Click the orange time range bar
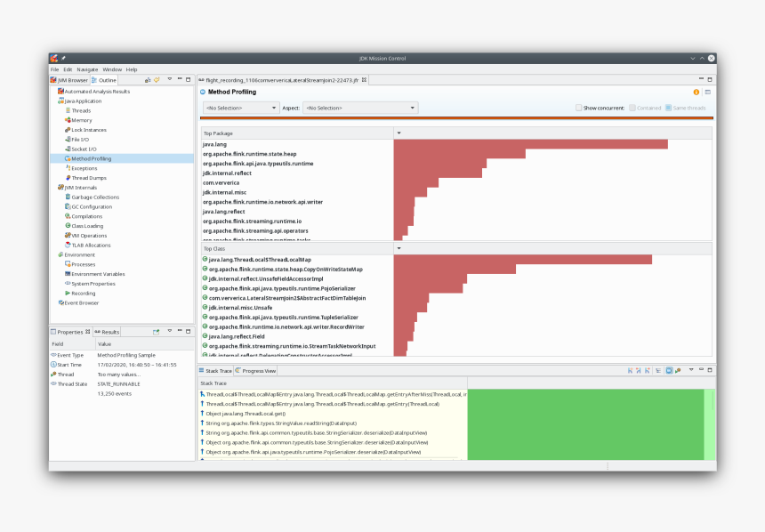The image size is (765, 532). tap(456, 118)
